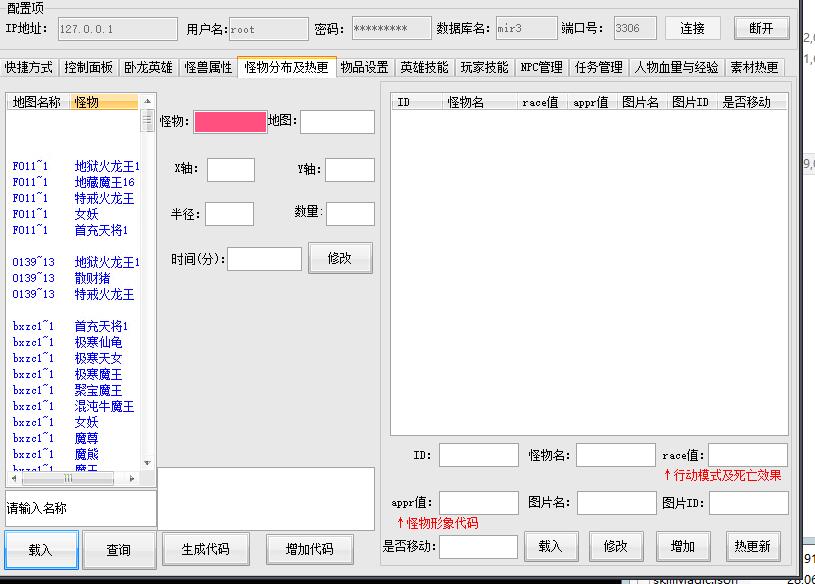Click the 热更新 button
Screen dimensions: 815x584
(x=751, y=546)
